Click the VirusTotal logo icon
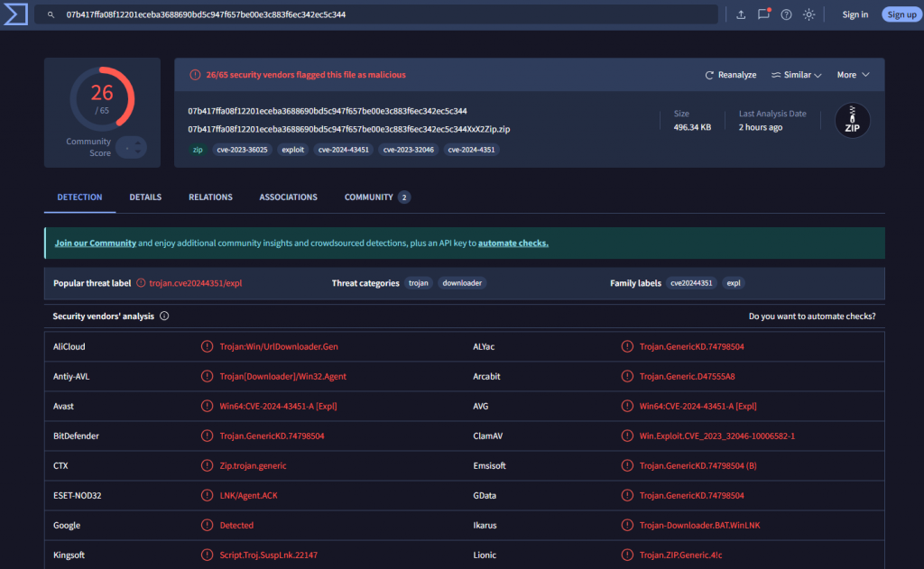The height and width of the screenshot is (569, 924). pos(14,14)
